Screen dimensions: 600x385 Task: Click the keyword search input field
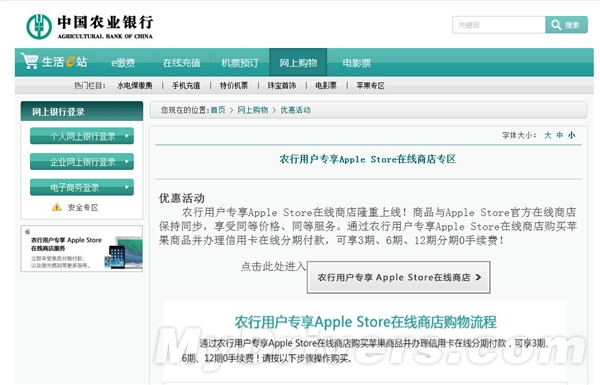(499, 25)
